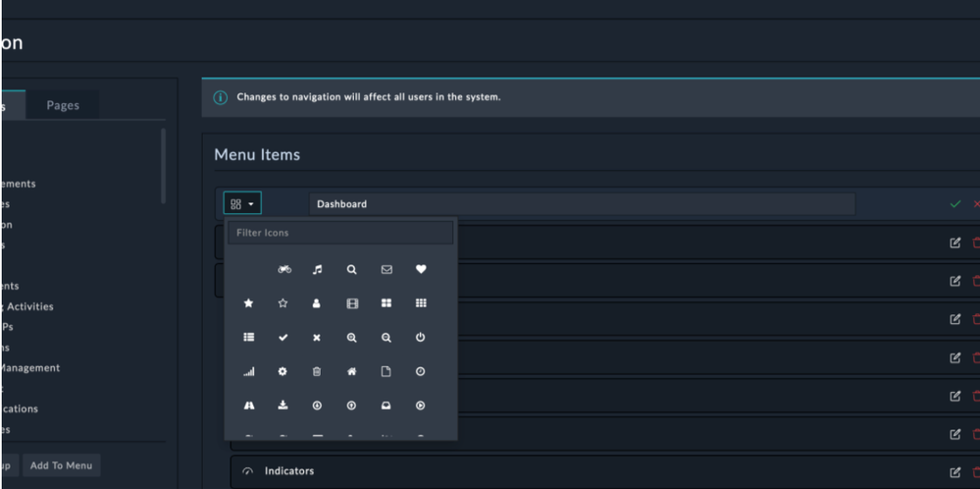Edit the Dashboard title text field

[x=582, y=204]
